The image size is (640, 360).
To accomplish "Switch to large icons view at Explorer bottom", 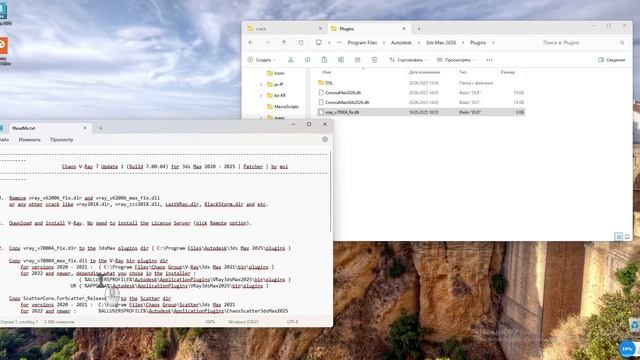I will coord(627,236).
